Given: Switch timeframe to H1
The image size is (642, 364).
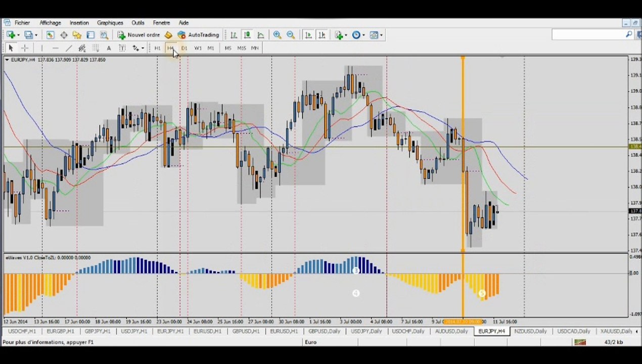Looking at the screenshot, I should 157,48.
